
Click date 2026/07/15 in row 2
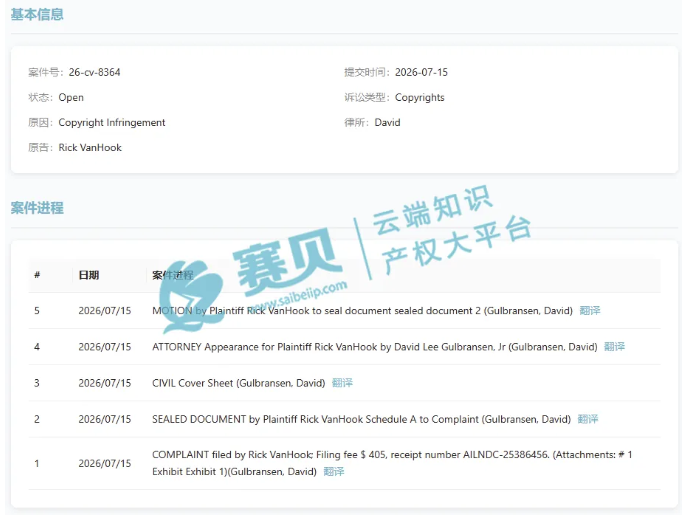click(x=105, y=419)
